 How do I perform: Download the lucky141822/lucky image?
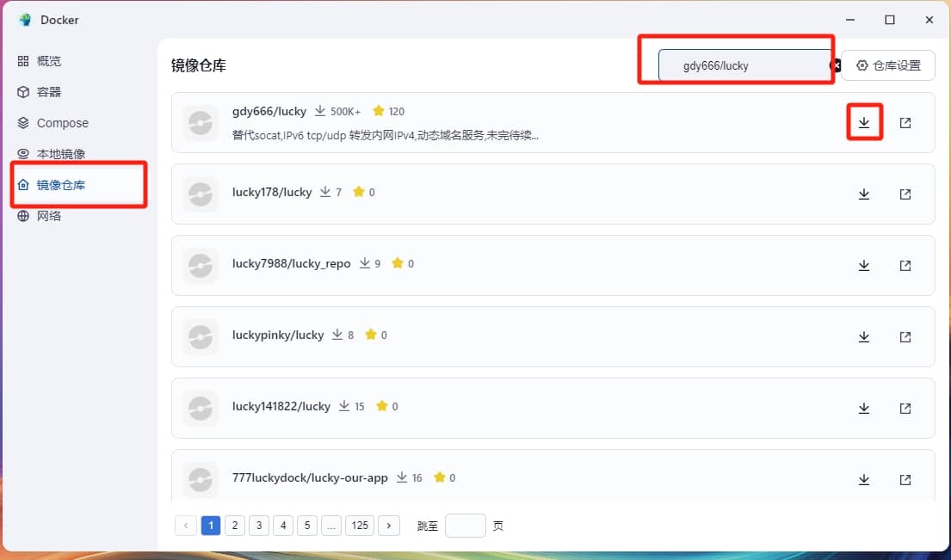coord(864,409)
